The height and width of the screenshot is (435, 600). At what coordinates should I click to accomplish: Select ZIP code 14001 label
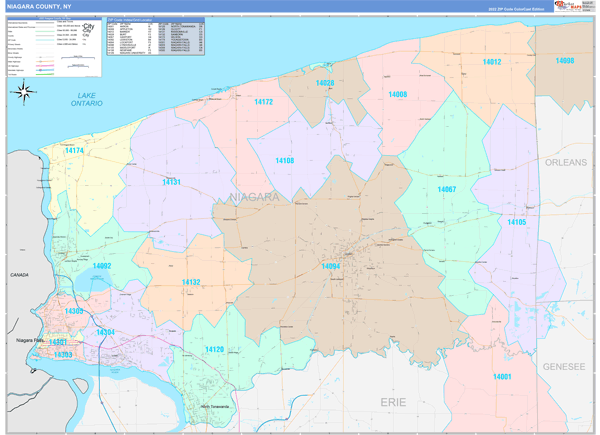[501, 376]
